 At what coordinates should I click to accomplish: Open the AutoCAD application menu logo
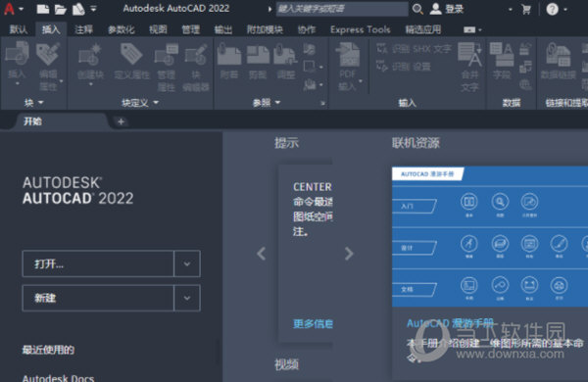(10, 8)
